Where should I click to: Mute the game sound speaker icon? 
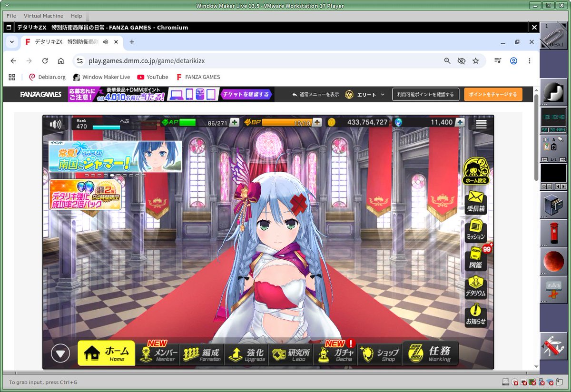56,125
